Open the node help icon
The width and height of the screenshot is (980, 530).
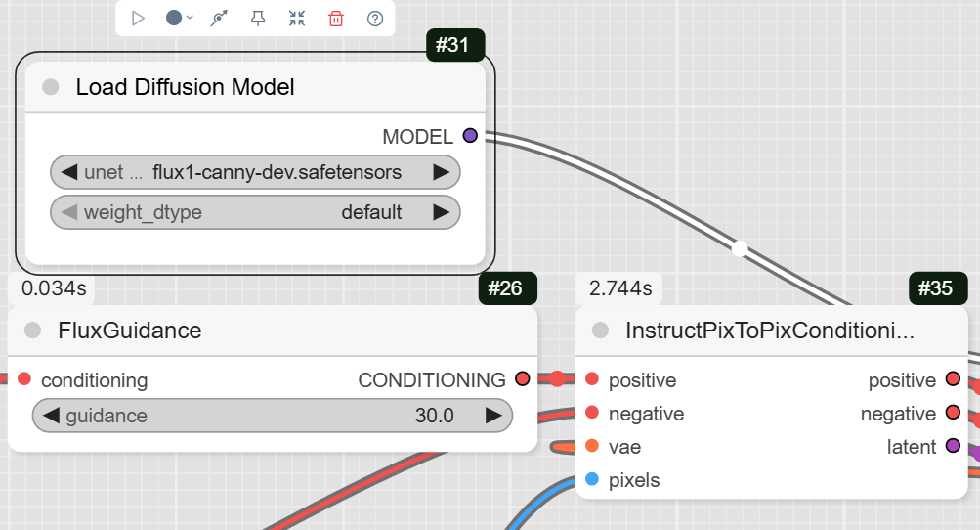pos(375,18)
